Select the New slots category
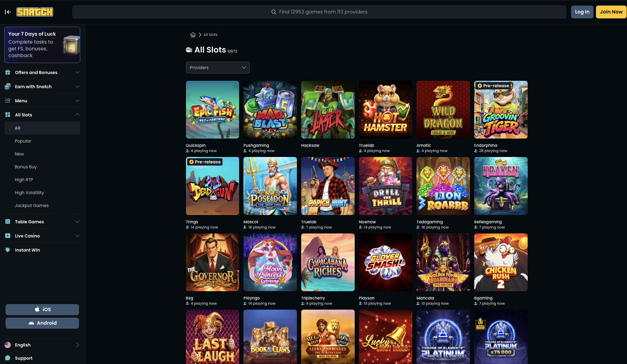Viewport: 627px width, 364px height. (19, 154)
